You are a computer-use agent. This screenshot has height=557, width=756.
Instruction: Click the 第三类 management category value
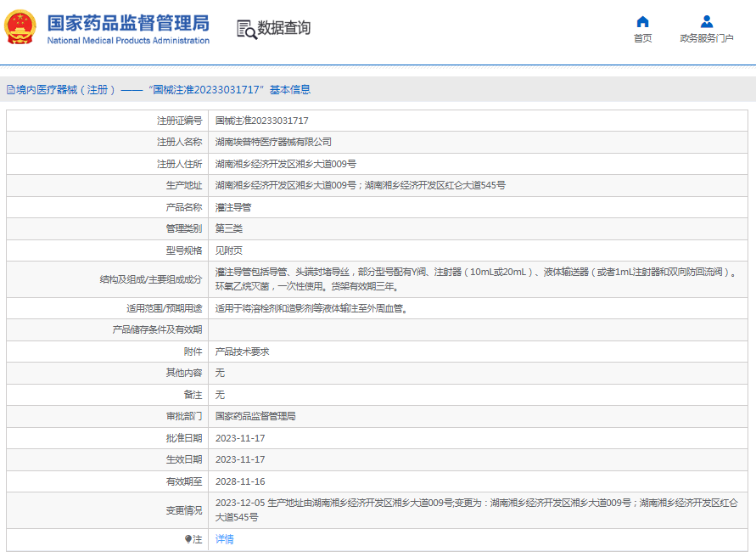[x=229, y=228]
